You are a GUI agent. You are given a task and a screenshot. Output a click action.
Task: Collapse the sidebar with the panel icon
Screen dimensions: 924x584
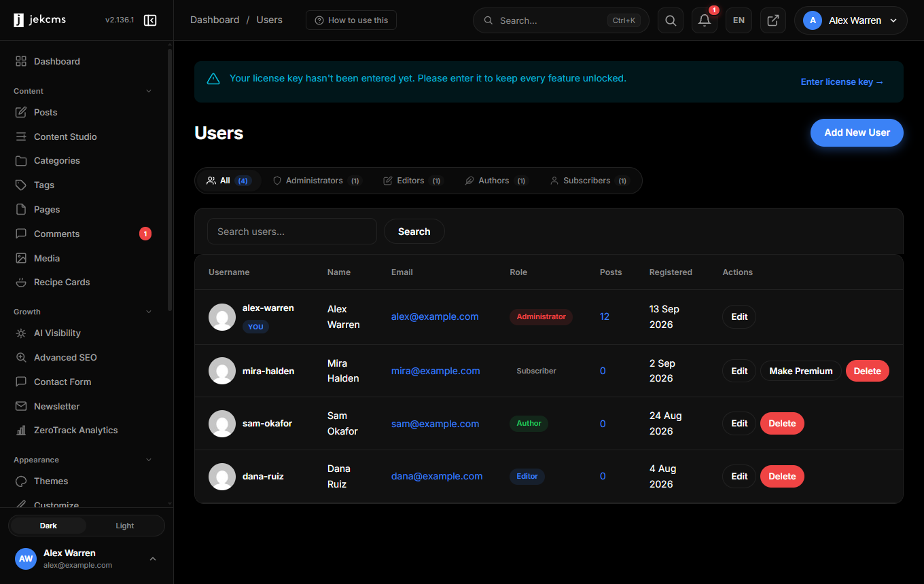(150, 20)
